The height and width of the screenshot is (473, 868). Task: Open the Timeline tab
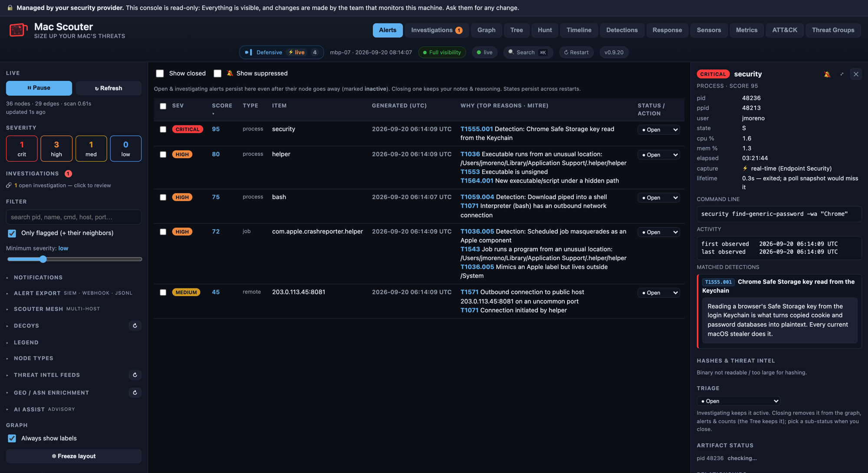pyautogui.click(x=579, y=30)
